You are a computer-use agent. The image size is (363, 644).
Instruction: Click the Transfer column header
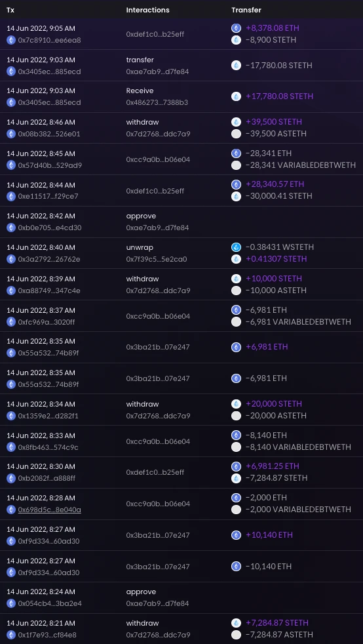click(x=246, y=10)
